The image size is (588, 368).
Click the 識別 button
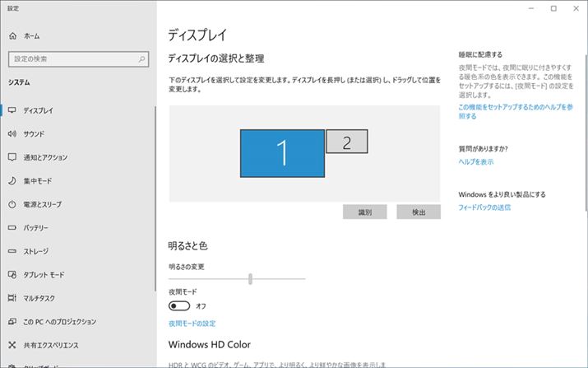(364, 212)
